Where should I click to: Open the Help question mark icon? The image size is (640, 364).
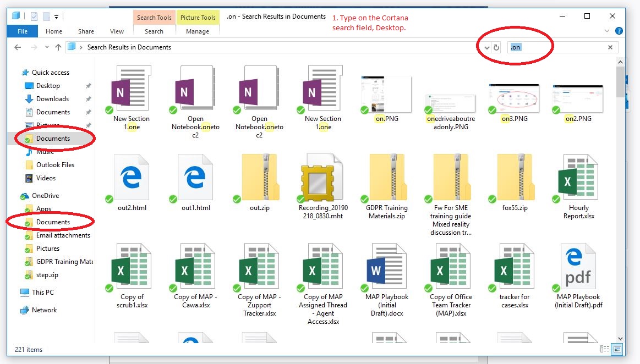pos(619,31)
